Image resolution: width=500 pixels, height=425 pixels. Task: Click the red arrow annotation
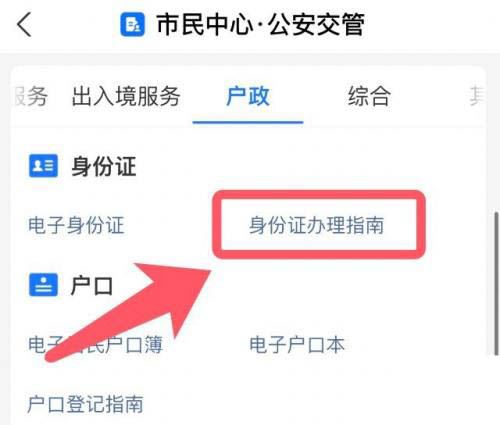130,312
